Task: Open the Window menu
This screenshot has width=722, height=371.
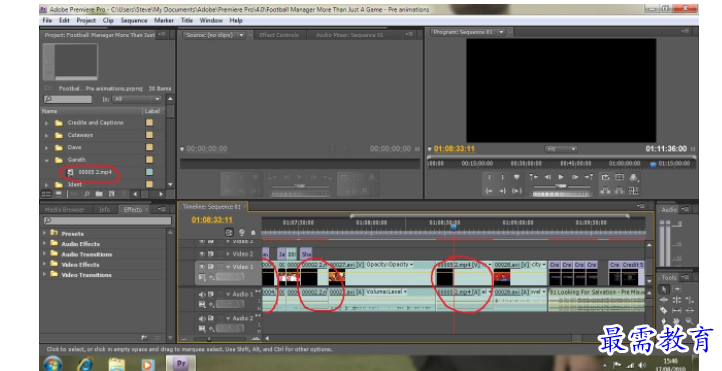Action: (211, 20)
